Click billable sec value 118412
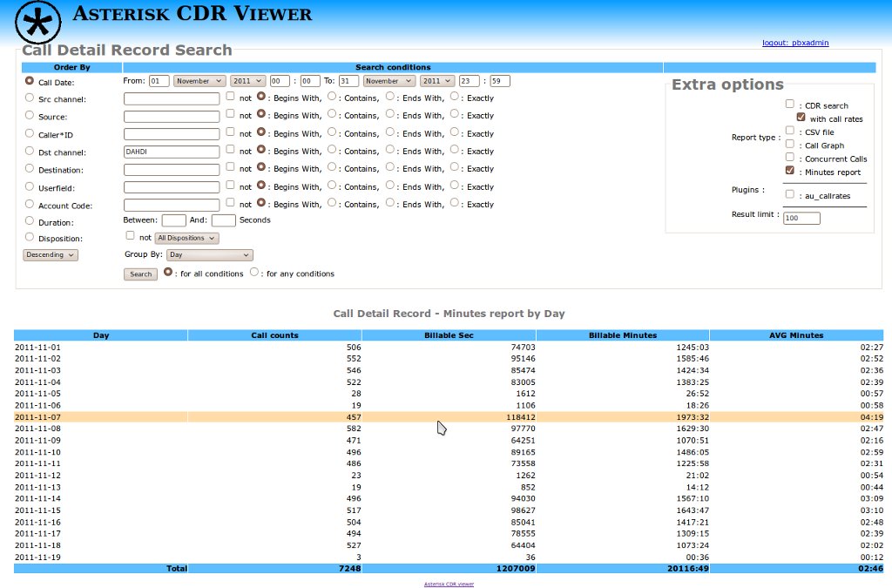This screenshot has width=892, height=588. [x=521, y=417]
